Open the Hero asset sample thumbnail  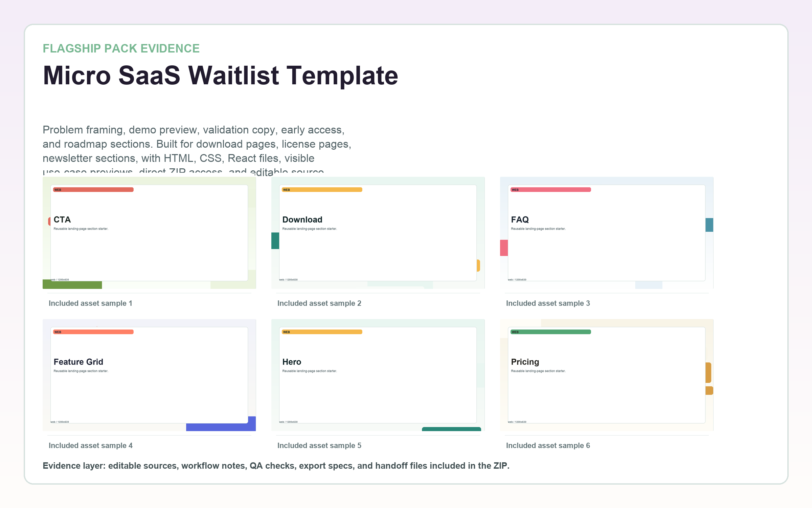coord(378,375)
